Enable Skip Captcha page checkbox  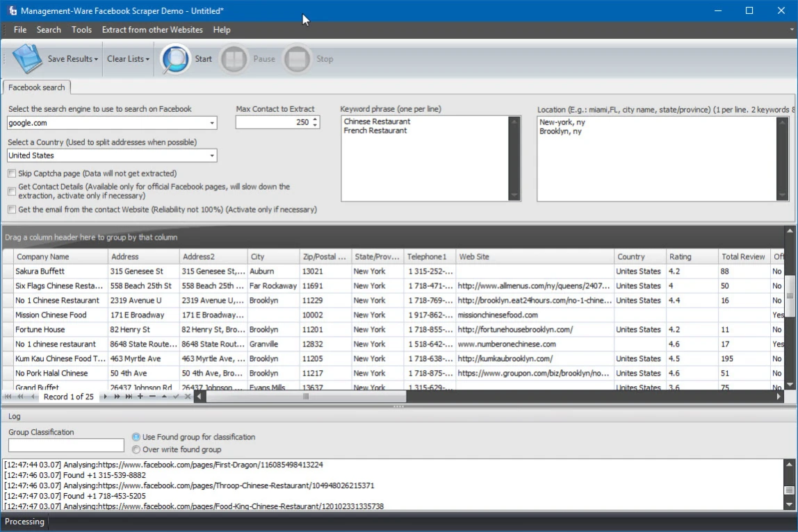pos(12,174)
